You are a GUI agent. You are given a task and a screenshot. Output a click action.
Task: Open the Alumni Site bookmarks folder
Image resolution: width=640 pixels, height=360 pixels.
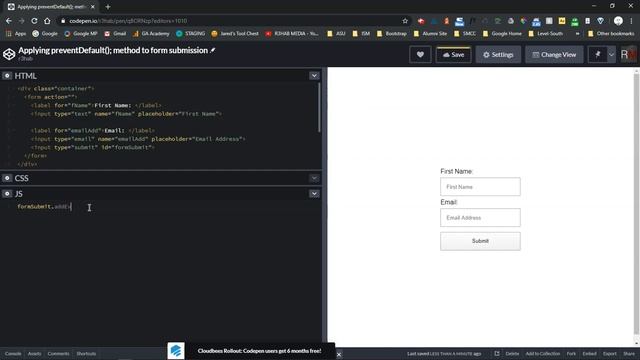(x=430, y=33)
